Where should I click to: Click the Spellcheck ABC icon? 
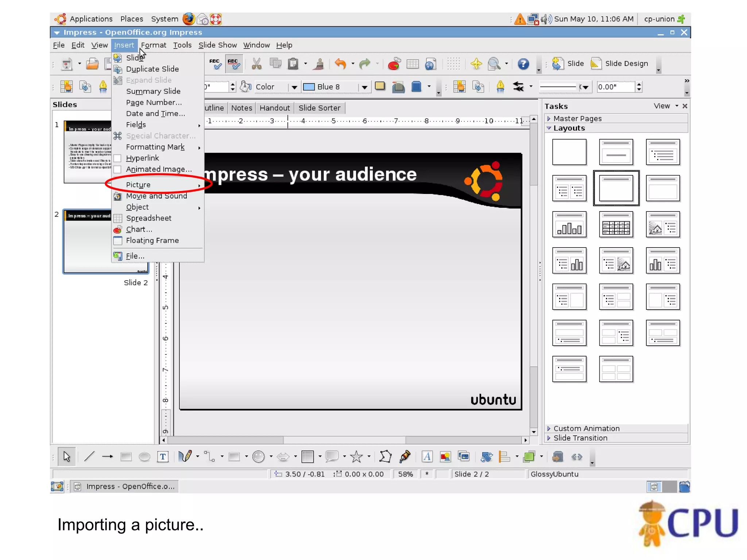coord(215,64)
